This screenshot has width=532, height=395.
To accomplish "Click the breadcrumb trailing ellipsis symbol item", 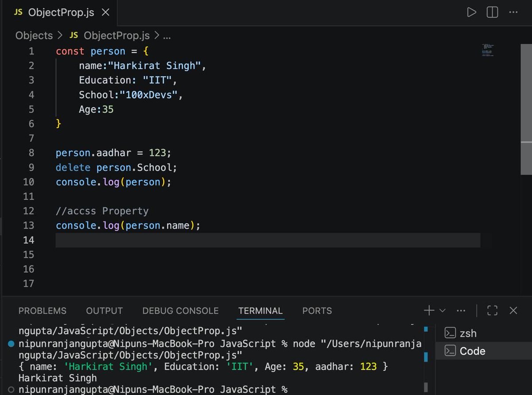I will [x=167, y=36].
